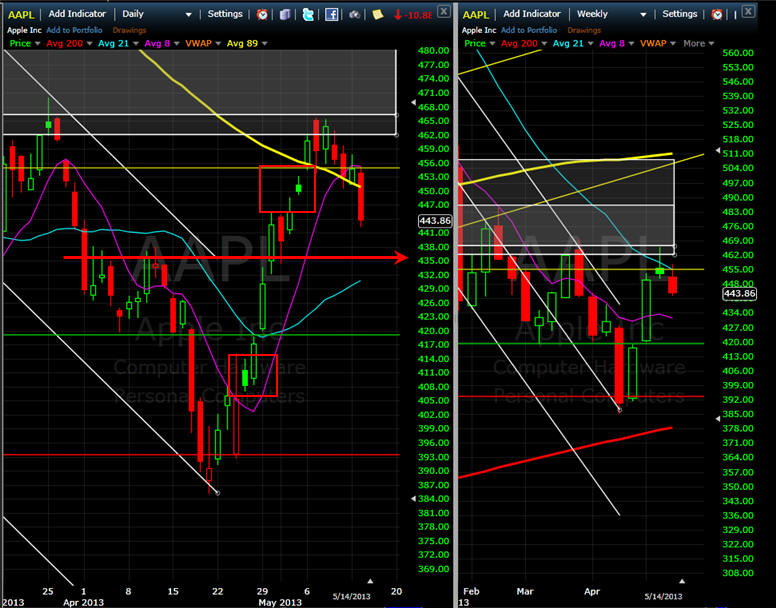Click the alarm clock alert icon in Daily chart

(x=262, y=14)
